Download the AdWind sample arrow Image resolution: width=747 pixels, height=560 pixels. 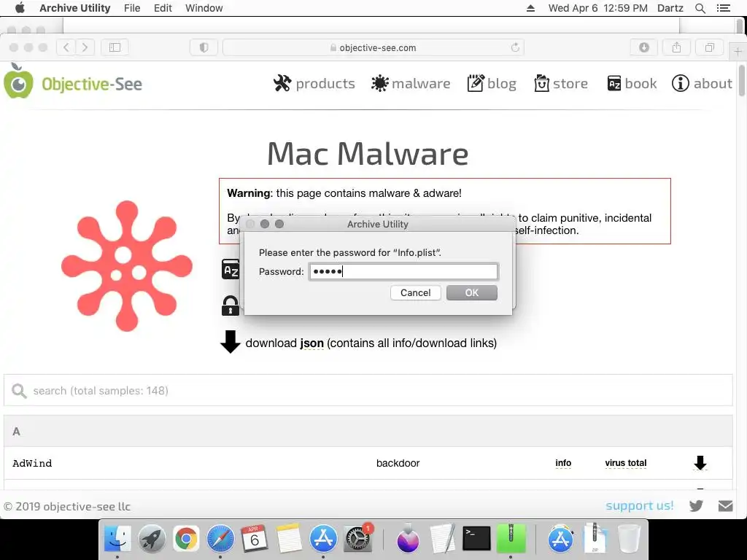point(700,463)
